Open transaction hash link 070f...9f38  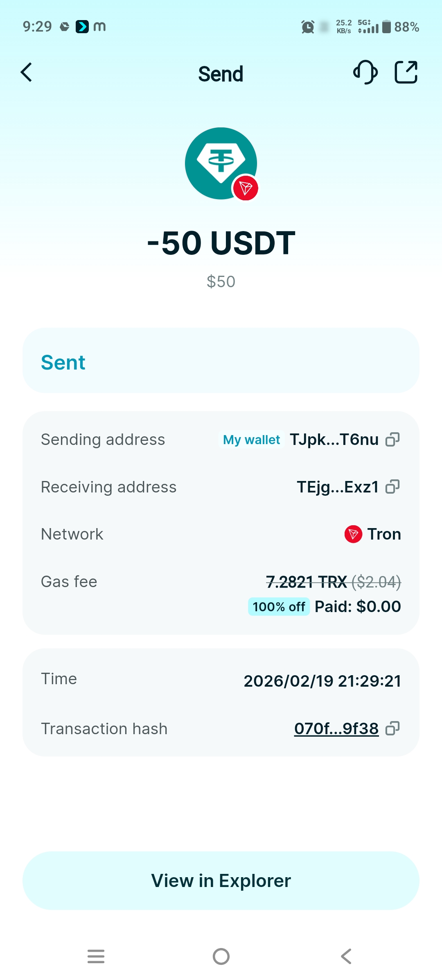point(336,728)
